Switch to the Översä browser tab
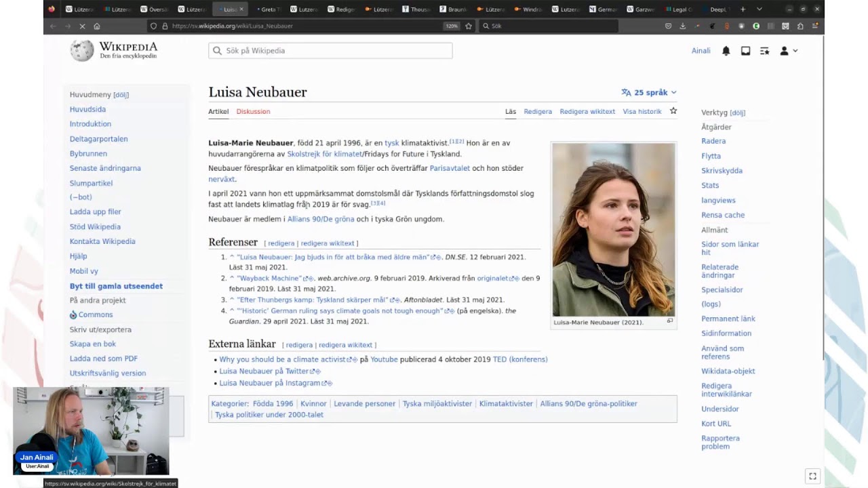 tap(155, 9)
